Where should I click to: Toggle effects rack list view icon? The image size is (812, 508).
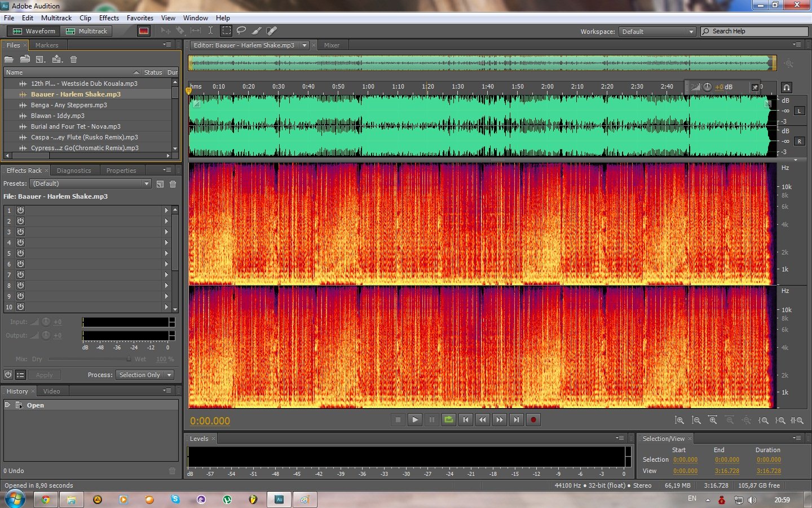[x=20, y=375]
